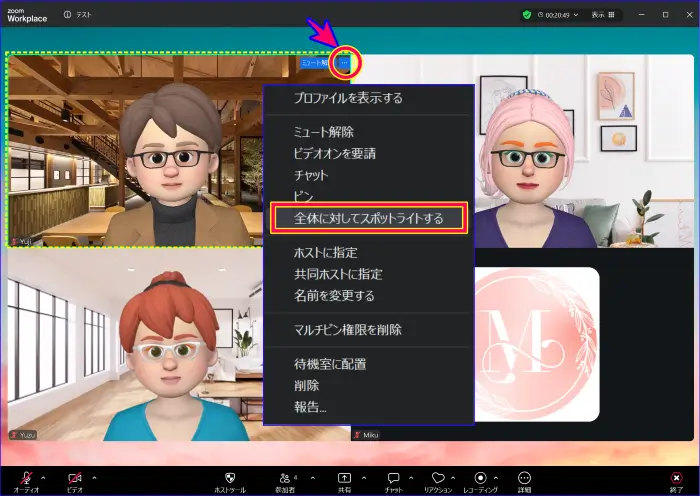The image size is (700, 496).
Task: Click the テスト meeting title
Action: point(83,15)
